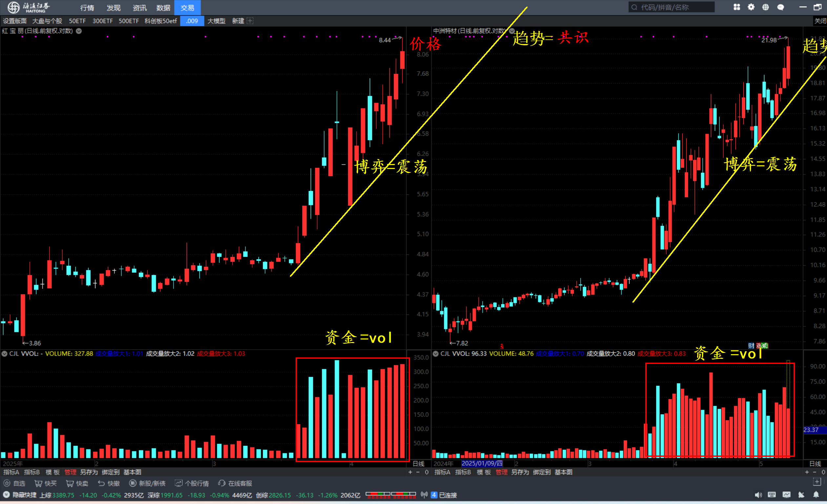Click right chart zoom-in plus
The height and width of the screenshot is (504, 827).
pyautogui.click(x=807, y=472)
